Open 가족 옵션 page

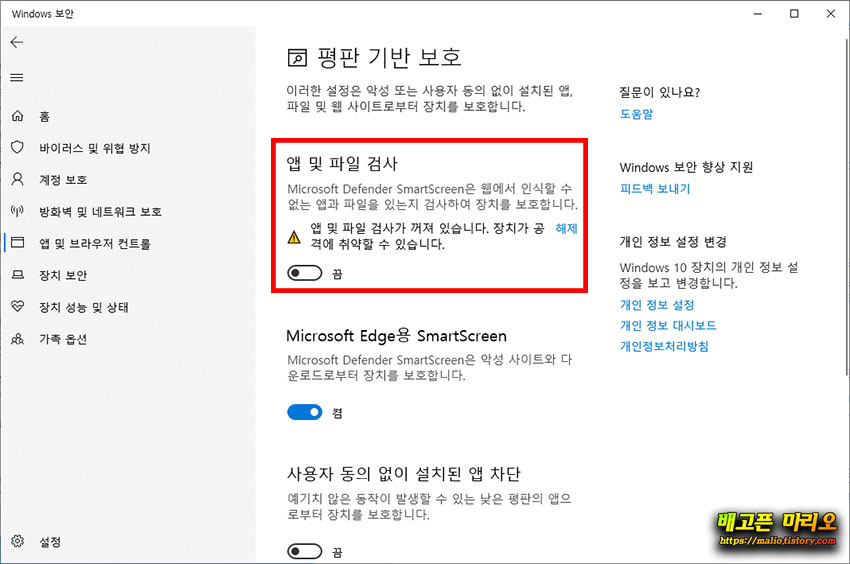tap(63, 339)
